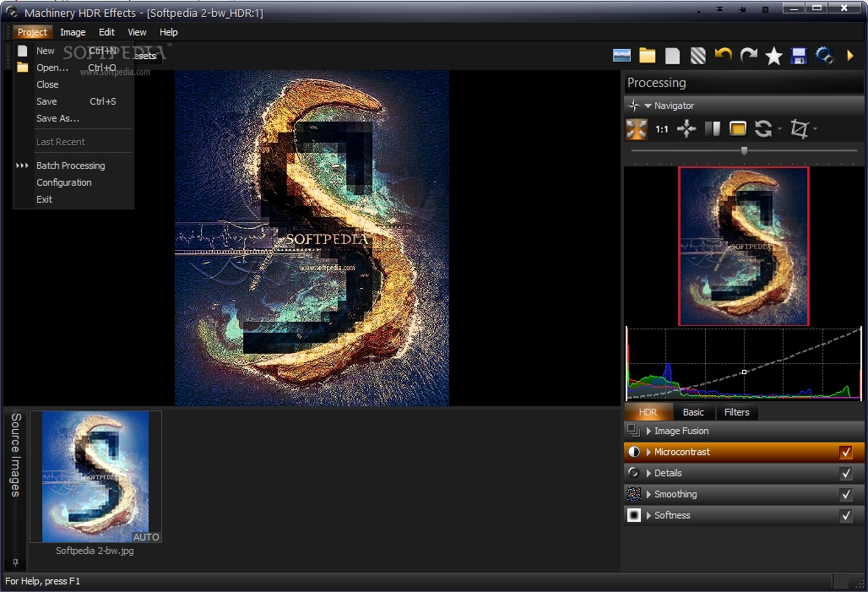Screen dimensions: 868x592
Task: Switch to the HDR tab
Action: coord(648,412)
